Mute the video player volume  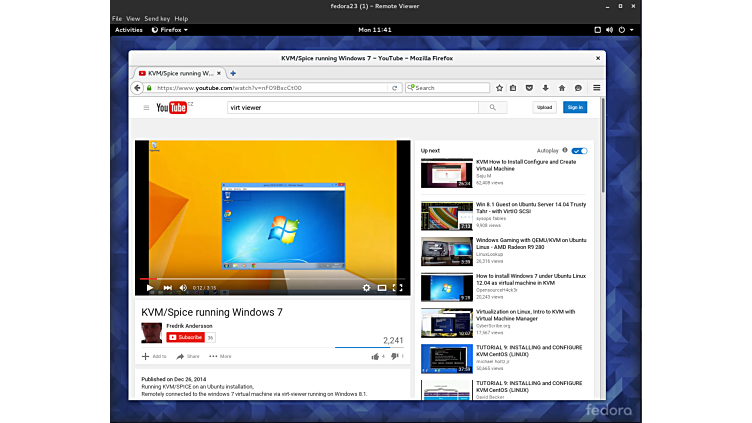(182, 287)
